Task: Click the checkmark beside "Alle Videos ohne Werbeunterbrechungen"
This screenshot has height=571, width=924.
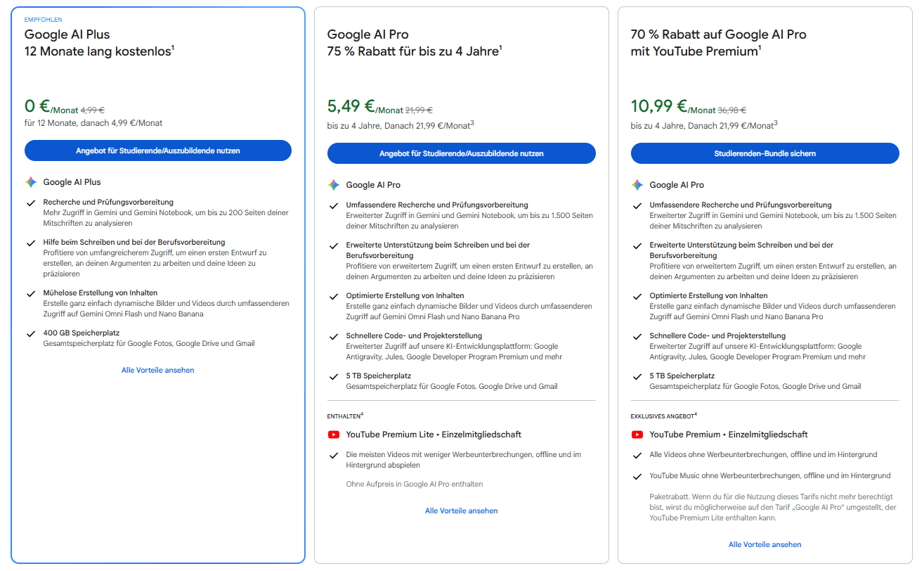Action: [637, 455]
